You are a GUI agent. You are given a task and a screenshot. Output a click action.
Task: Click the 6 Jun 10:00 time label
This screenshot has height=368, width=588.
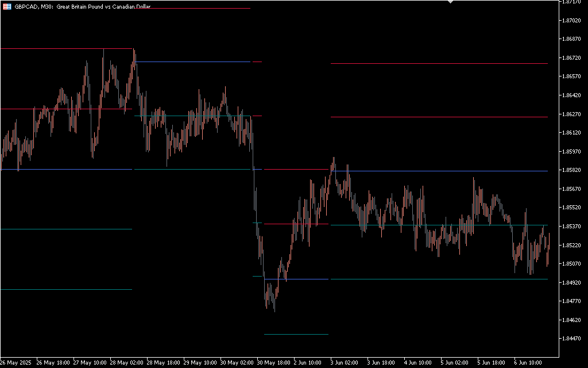tap(528, 363)
